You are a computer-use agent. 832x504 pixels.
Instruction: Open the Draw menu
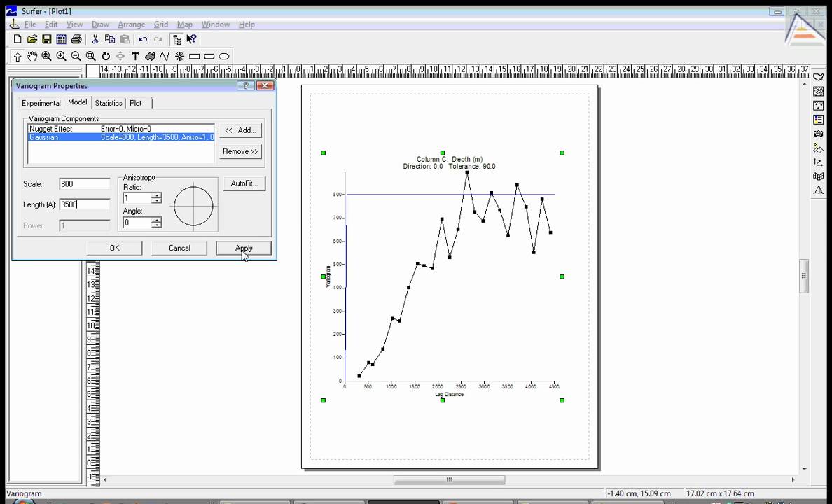pyautogui.click(x=100, y=24)
